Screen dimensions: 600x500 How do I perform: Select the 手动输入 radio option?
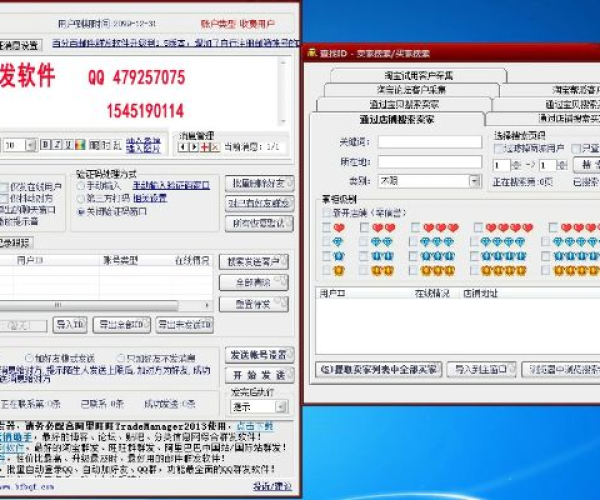(81, 186)
